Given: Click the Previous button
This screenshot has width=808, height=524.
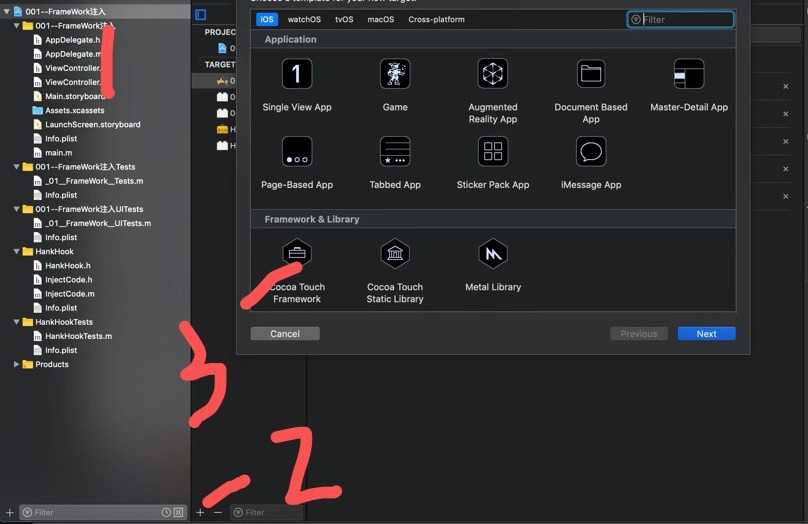Looking at the screenshot, I should click(x=639, y=333).
